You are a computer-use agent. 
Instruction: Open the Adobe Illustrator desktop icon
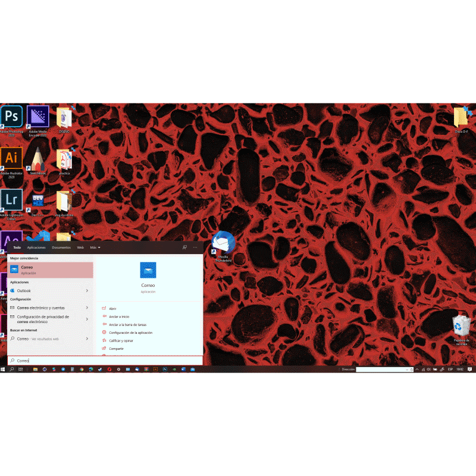coord(12,158)
